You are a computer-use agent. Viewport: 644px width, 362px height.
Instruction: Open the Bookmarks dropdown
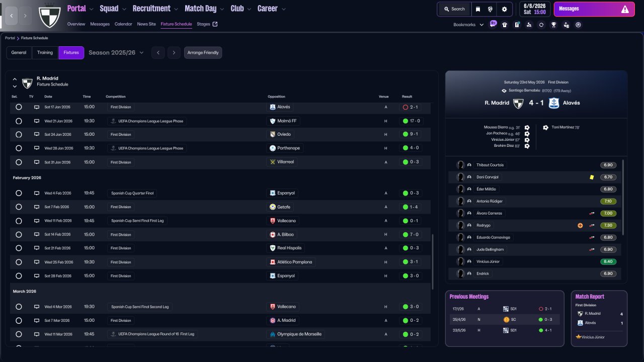pyautogui.click(x=468, y=25)
